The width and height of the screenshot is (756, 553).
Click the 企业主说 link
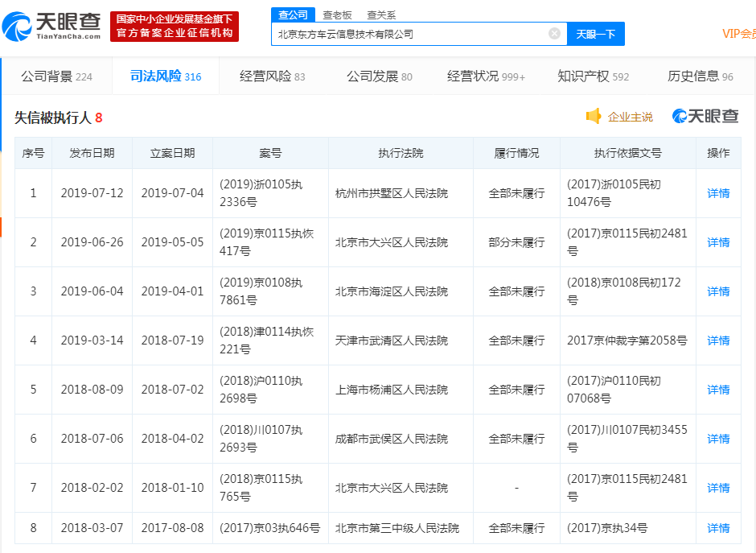coord(631,117)
